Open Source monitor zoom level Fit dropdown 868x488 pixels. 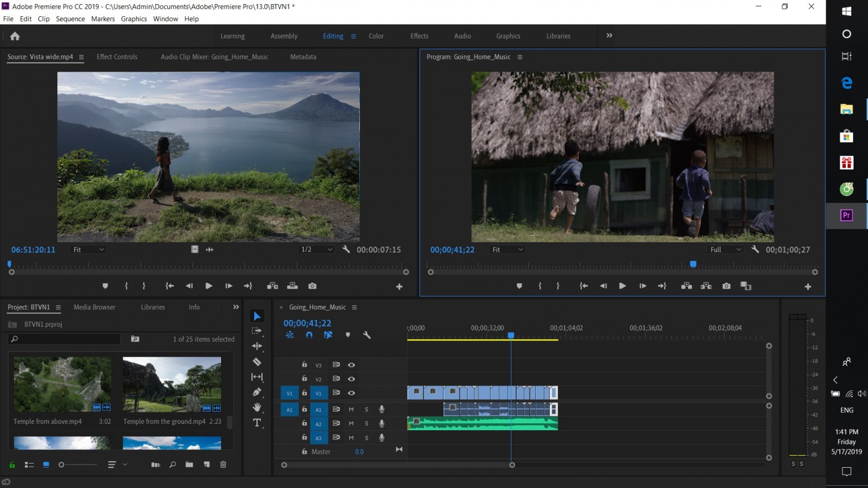(x=89, y=250)
